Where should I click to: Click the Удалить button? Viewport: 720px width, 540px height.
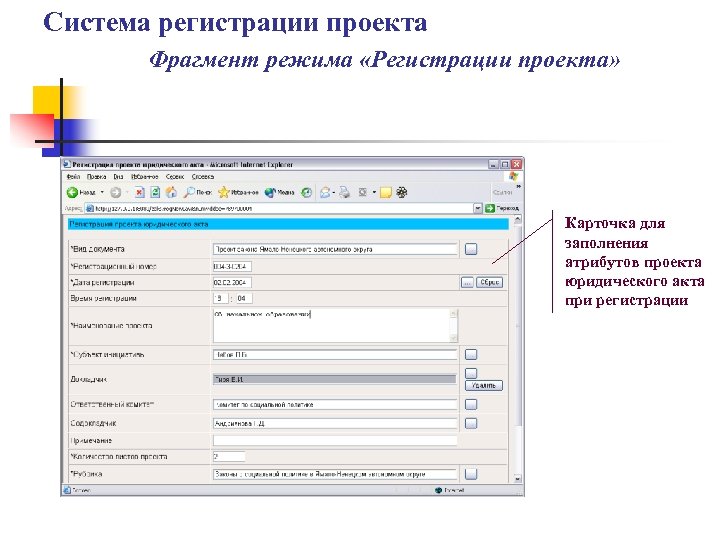[484, 385]
